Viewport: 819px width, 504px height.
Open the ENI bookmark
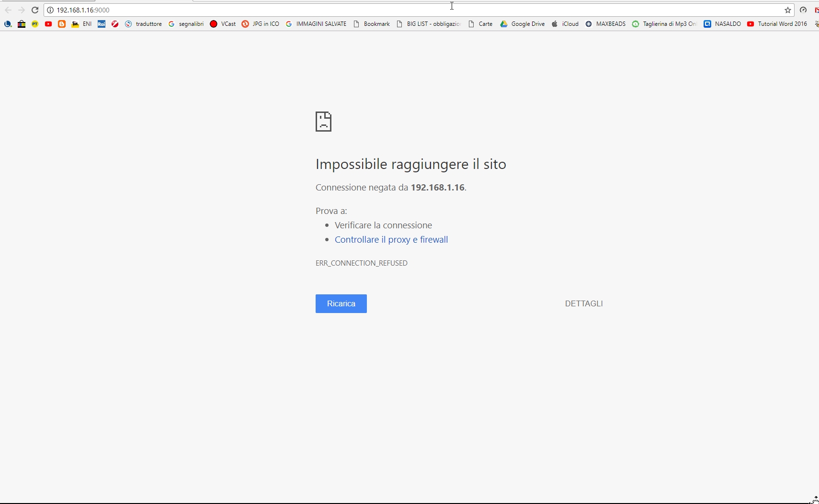pos(82,24)
